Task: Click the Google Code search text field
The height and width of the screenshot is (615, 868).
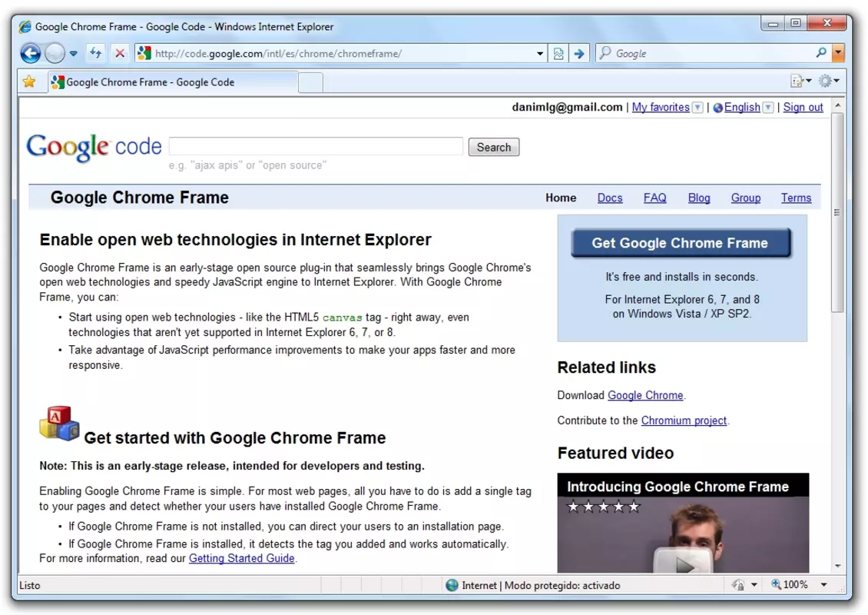Action: (316, 146)
